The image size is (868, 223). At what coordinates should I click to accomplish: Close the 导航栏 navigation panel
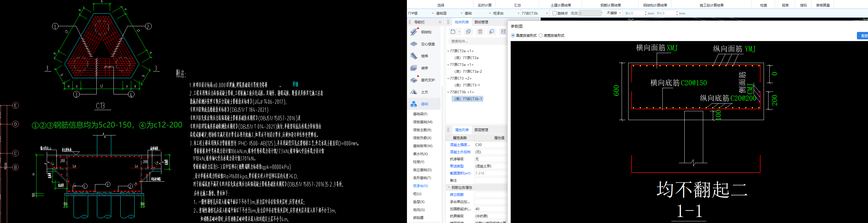click(x=440, y=22)
